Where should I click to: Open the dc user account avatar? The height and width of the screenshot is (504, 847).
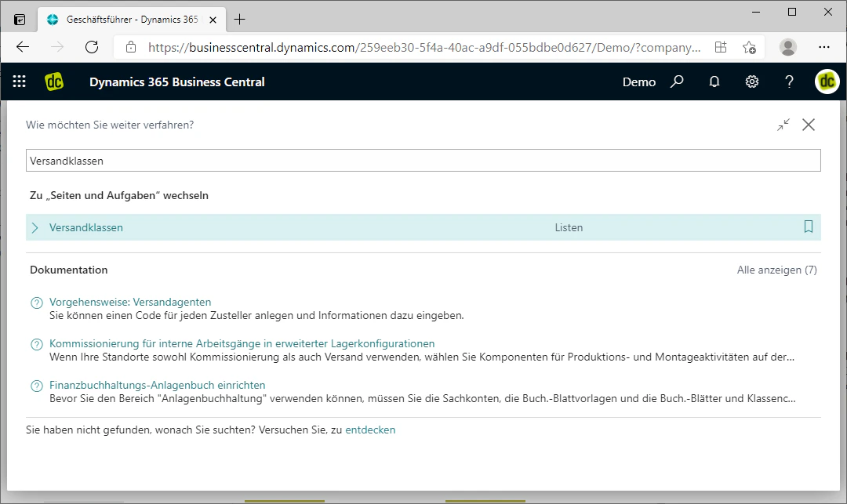point(827,82)
